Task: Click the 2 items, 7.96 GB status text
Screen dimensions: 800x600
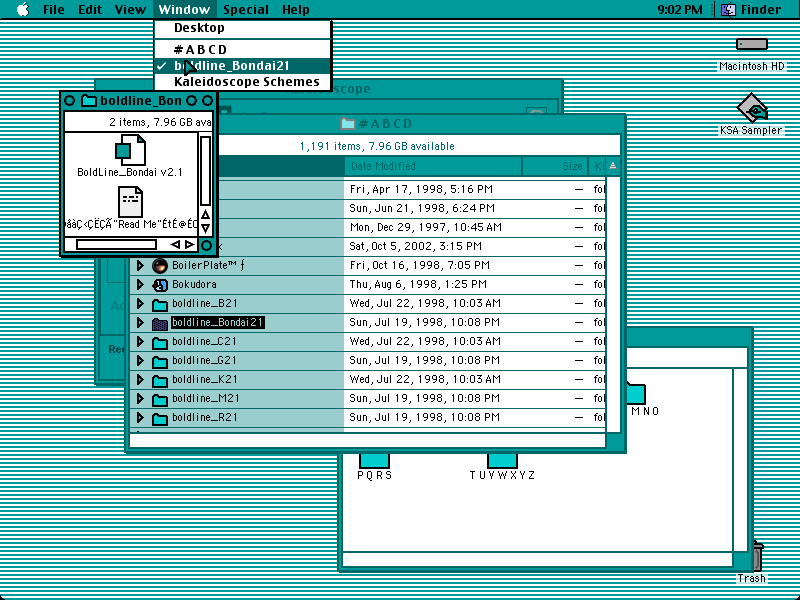Action: pyautogui.click(x=160, y=122)
